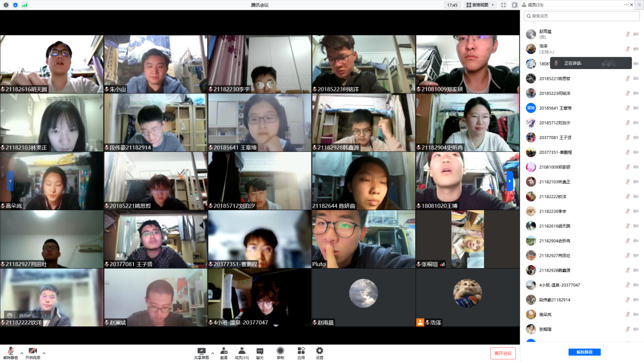Select member 20185221姚思哲 in the list
This screenshot has height=362, width=644.
[555, 79]
